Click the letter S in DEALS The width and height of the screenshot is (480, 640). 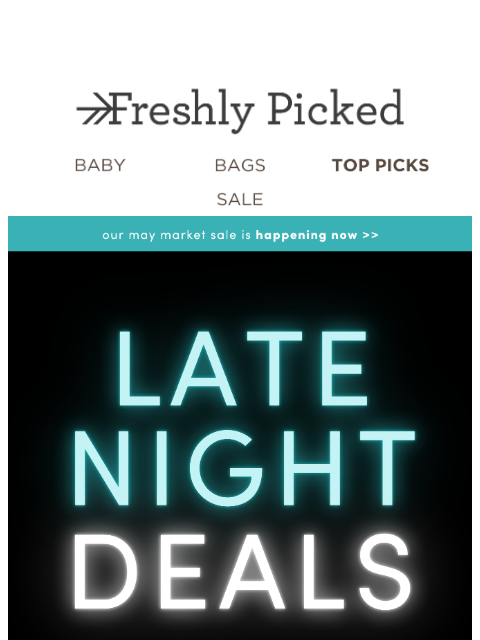coord(384,571)
